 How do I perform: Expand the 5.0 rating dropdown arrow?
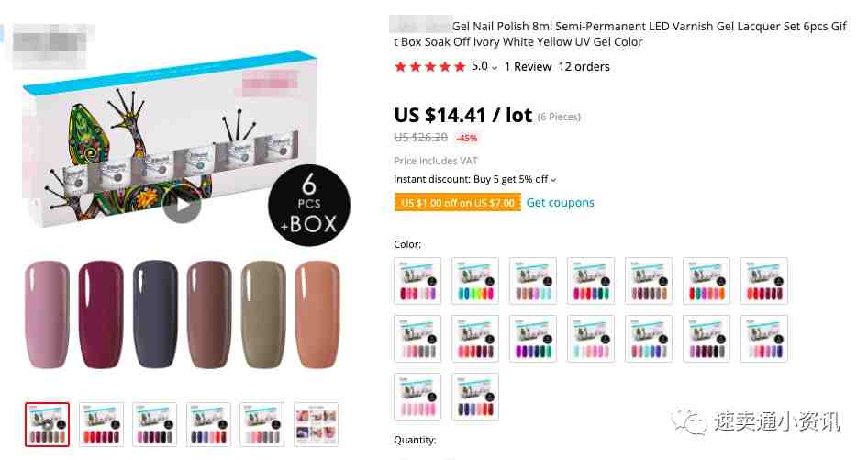[495, 68]
